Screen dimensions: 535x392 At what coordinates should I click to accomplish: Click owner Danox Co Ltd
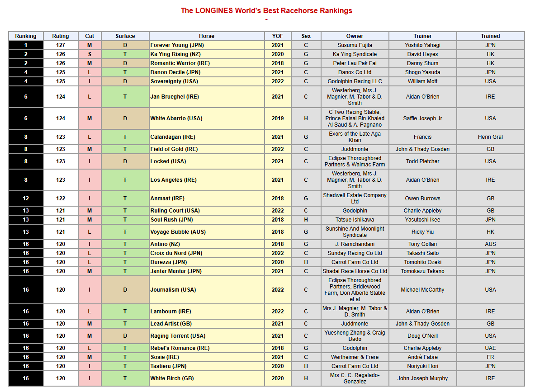[355, 72]
